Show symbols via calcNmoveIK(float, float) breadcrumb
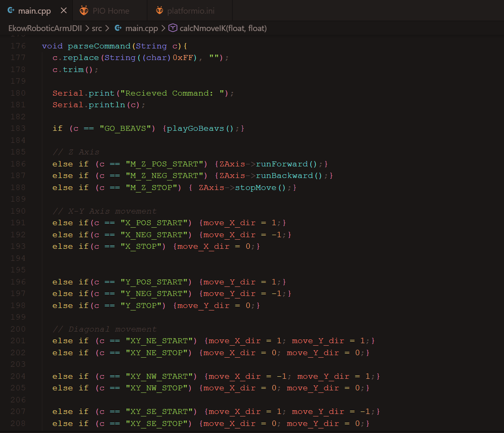The height and width of the screenshot is (433, 504). (x=223, y=28)
